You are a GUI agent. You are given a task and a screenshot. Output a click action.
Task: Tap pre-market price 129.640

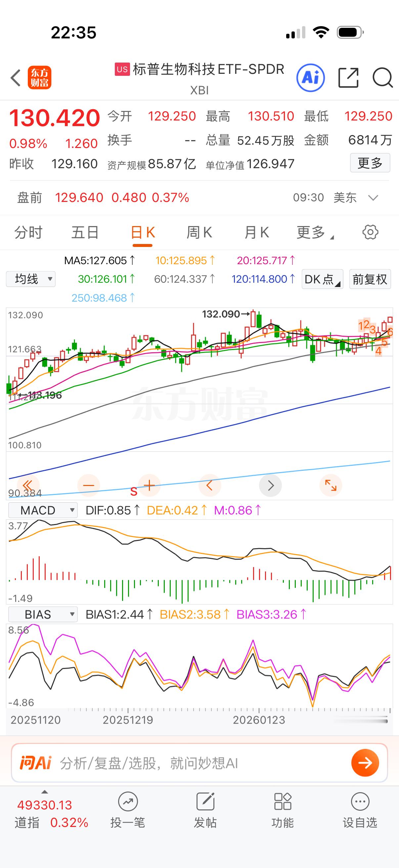(x=79, y=198)
